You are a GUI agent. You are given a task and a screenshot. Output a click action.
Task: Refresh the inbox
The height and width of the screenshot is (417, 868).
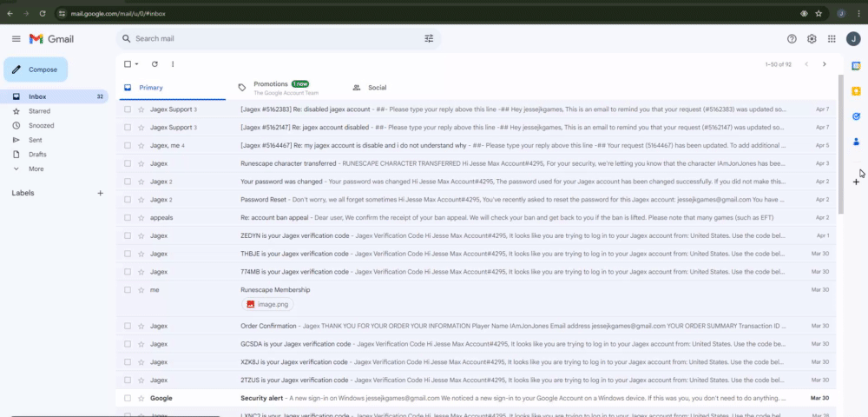[155, 64]
